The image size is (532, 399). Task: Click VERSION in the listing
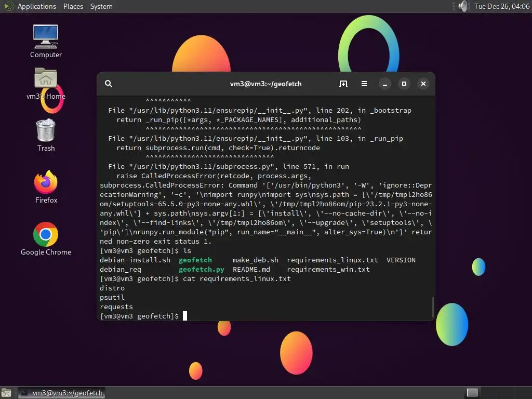[401, 260]
